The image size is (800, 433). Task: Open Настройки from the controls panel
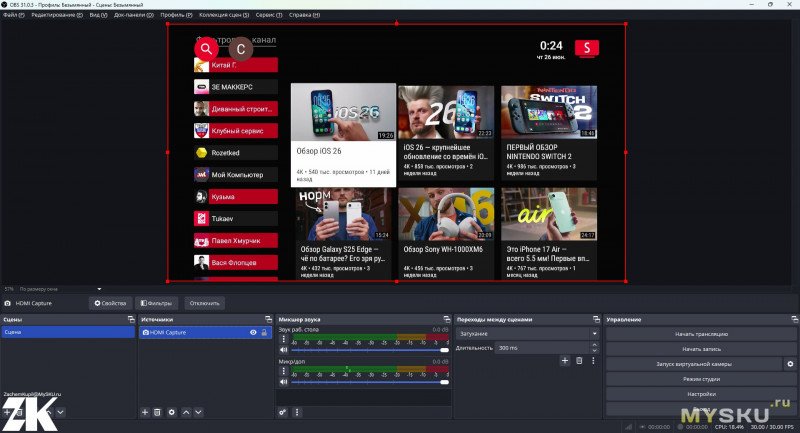click(x=701, y=394)
